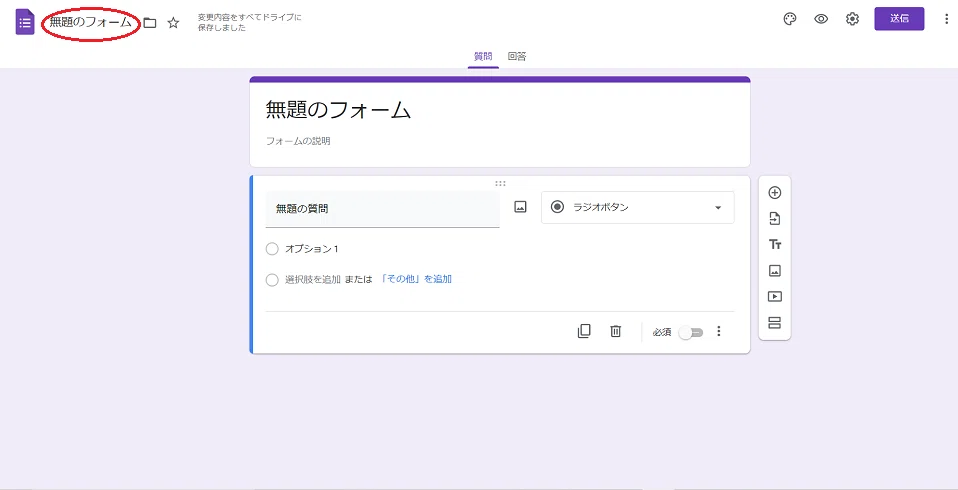Add a section from sidebar
This screenshot has width=958, height=490.
coord(775,323)
